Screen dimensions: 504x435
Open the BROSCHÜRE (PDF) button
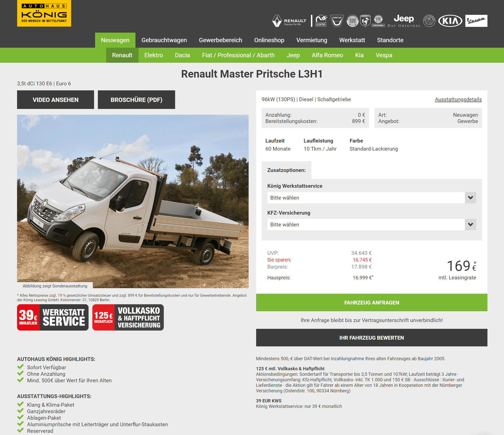pyautogui.click(x=136, y=100)
